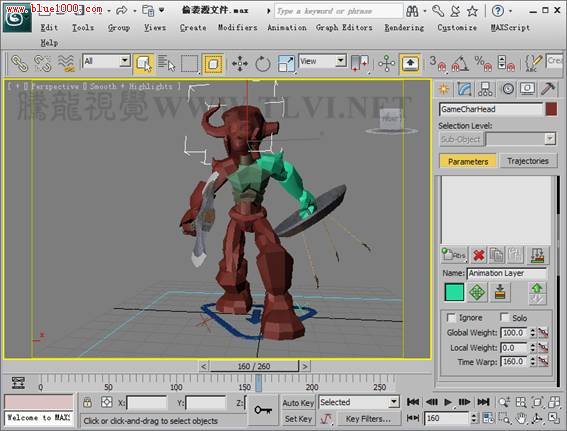Open the Modifiers menu
This screenshot has height=431, width=567.
point(238,27)
